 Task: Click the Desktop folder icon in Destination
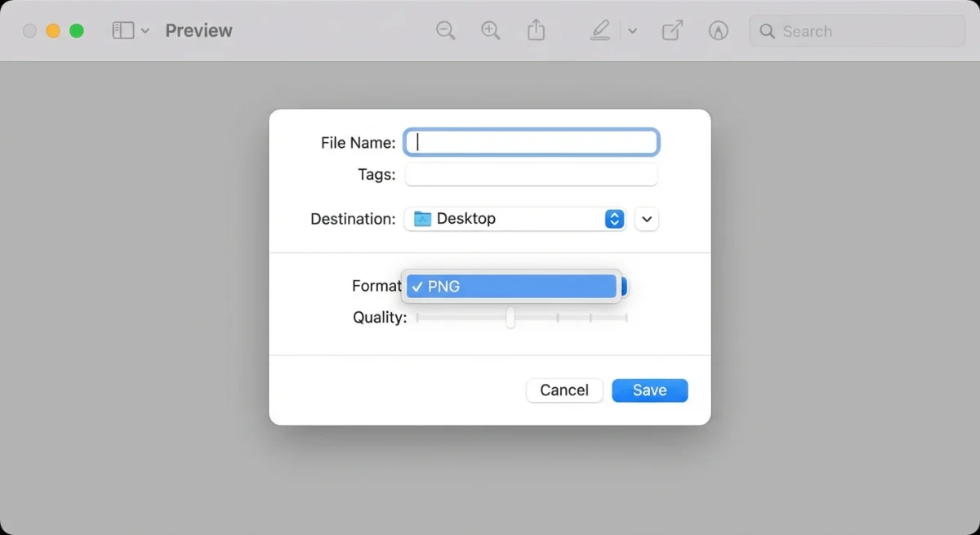click(422, 219)
